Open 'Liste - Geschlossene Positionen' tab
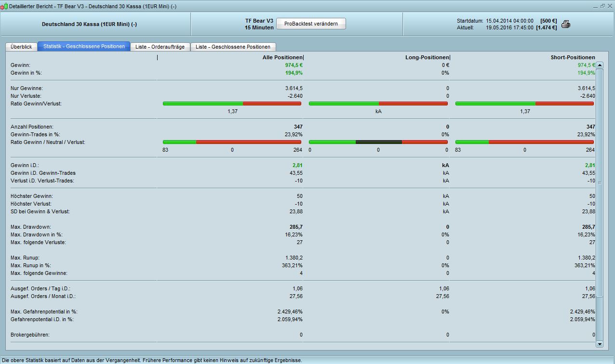The width and height of the screenshot is (615, 364). point(233,47)
